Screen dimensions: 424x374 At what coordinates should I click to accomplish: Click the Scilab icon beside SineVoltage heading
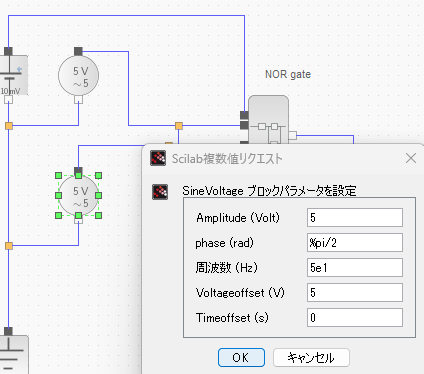(x=160, y=192)
